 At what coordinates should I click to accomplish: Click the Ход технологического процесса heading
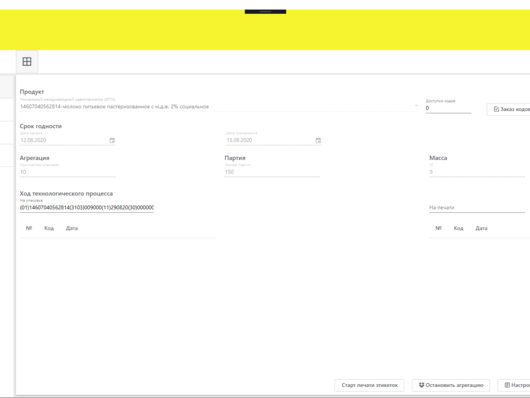pyautogui.click(x=66, y=193)
